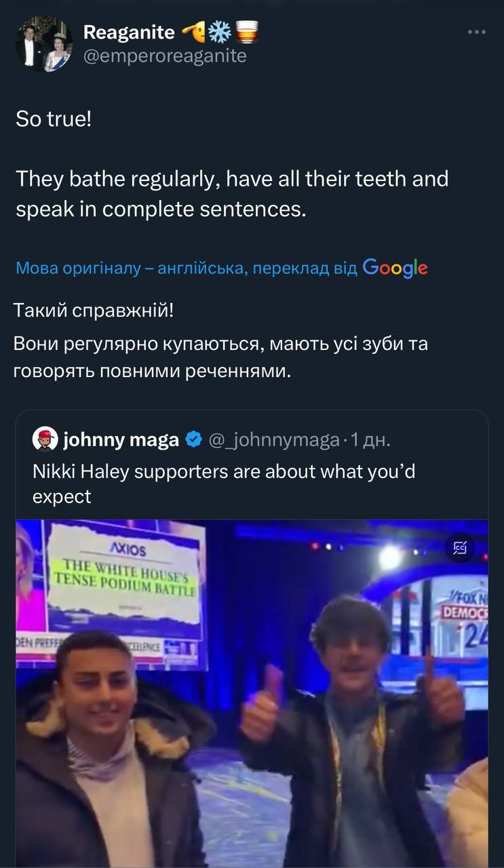Open the three-dot more options menu
The image size is (504, 868).
(x=477, y=32)
